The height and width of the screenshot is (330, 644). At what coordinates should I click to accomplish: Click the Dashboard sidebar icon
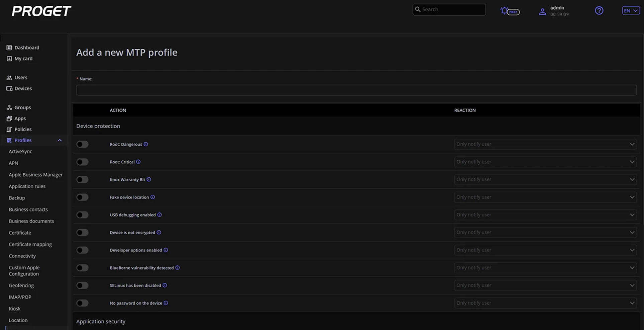pos(9,47)
